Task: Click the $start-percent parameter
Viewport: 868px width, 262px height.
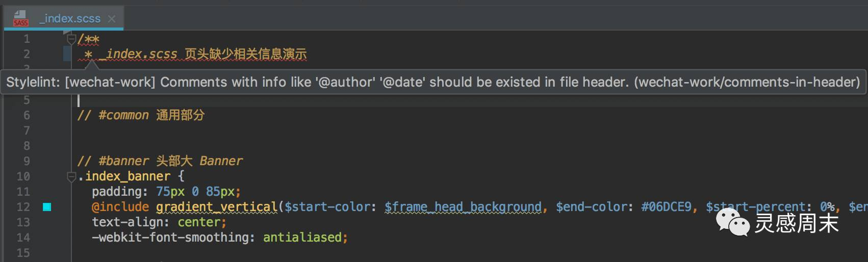Action: click(755, 207)
